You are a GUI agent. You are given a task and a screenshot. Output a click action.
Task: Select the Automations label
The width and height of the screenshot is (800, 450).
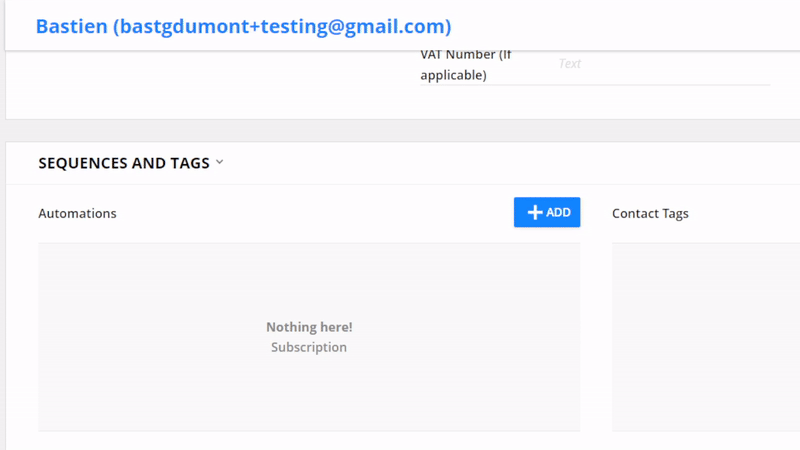[x=77, y=213]
